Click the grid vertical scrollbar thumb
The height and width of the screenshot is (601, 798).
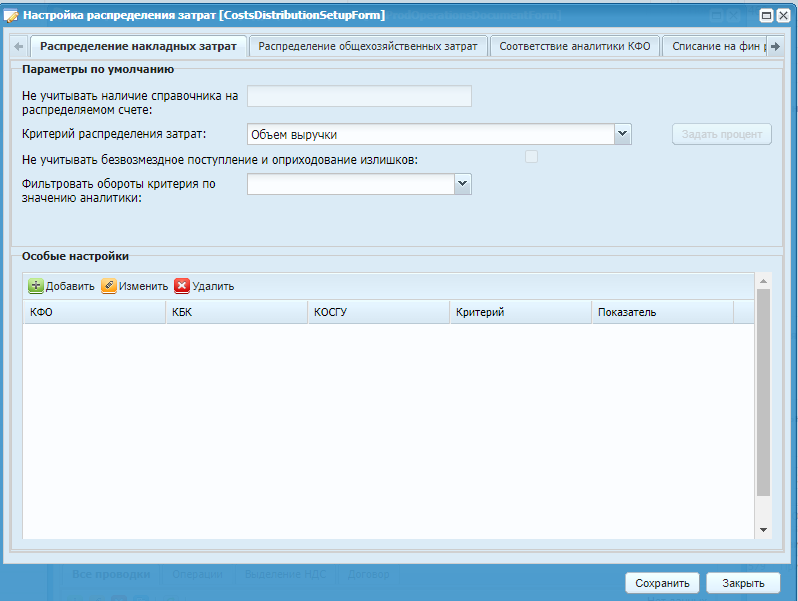[x=763, y=392]
